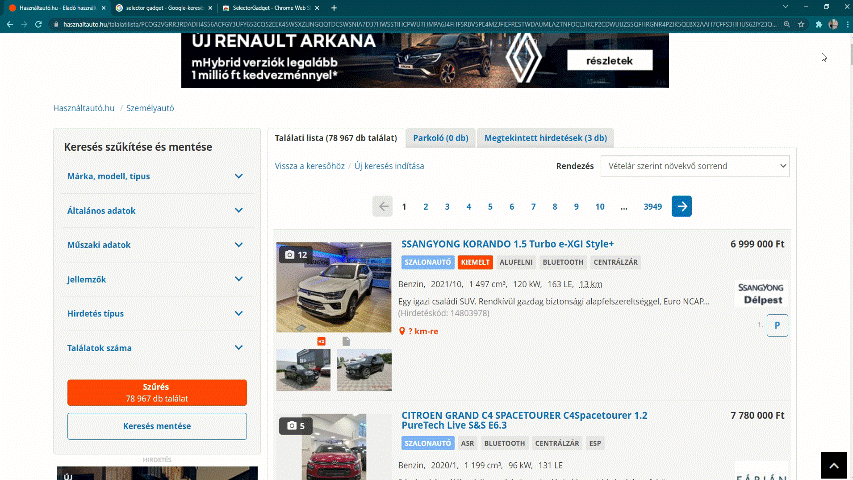This screenshot has height=480, width=853.
Task: Switch to Találati lista tab
Action: 336,138
